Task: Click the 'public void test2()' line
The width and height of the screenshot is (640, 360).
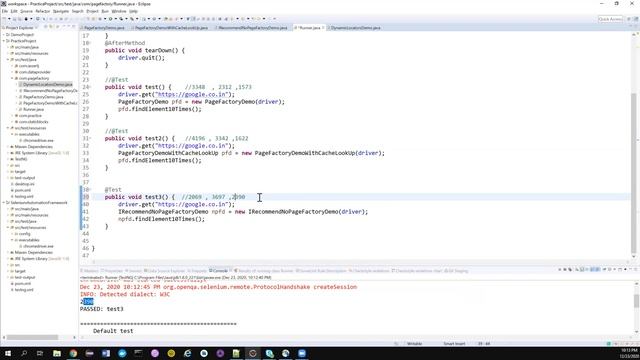Action: [x=140, y=138]
